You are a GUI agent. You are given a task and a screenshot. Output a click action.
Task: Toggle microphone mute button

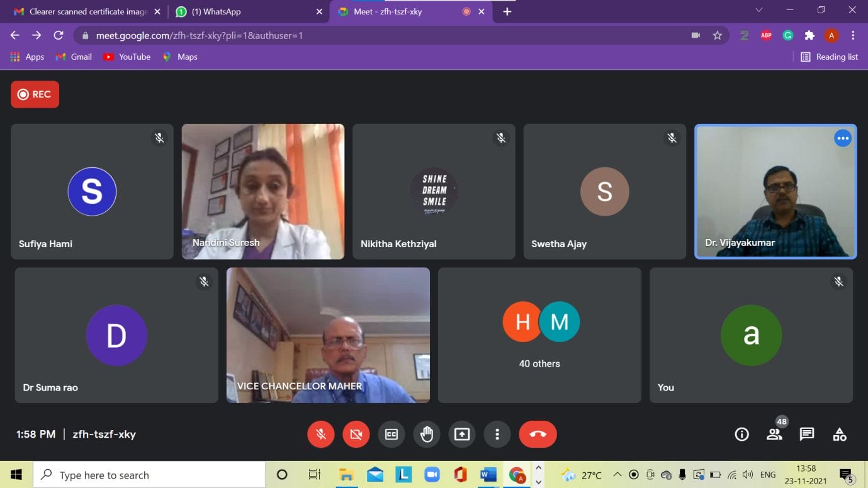coord(321,434)
